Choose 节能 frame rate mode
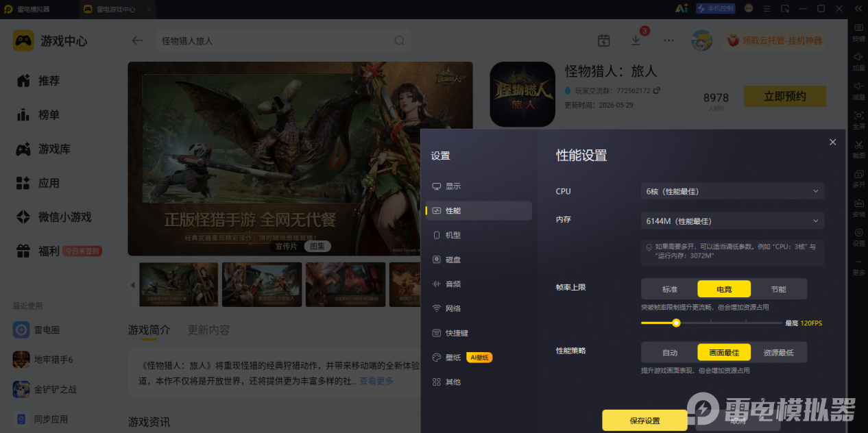The image size is (868, 433). pos(778,289)
